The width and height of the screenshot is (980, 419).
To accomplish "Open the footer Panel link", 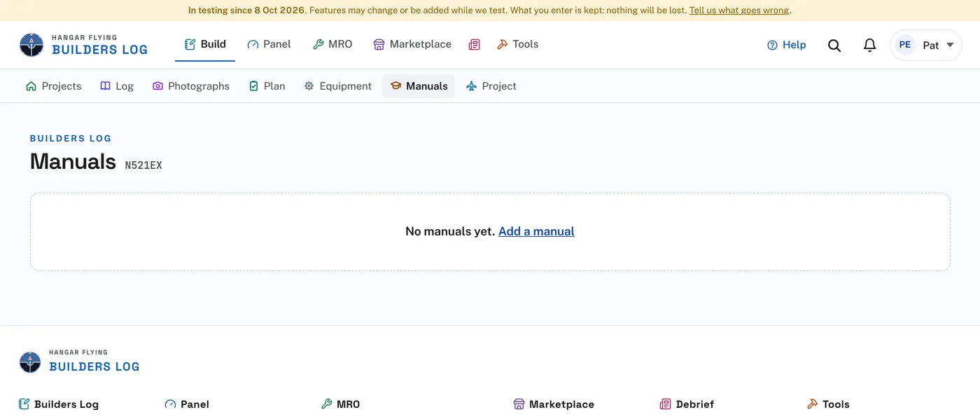I will click(187, 404).
